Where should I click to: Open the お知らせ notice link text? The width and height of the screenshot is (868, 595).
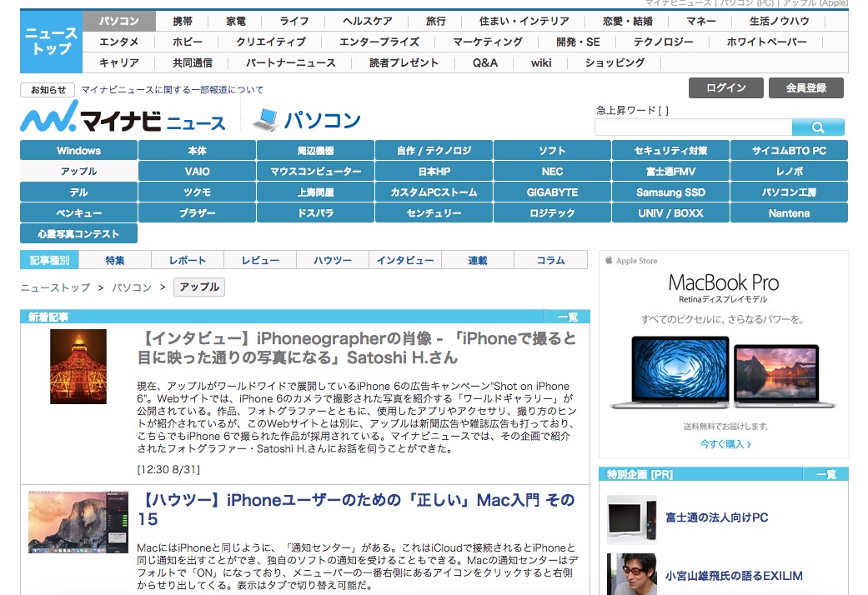click(172, 90)
